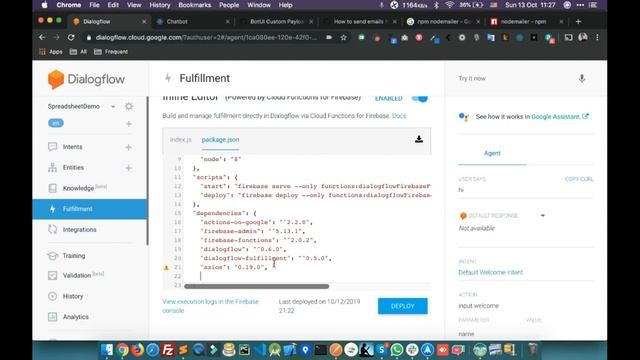640x360 pixels.
Task: Add a new entity with plus
Action: point(128,168)
